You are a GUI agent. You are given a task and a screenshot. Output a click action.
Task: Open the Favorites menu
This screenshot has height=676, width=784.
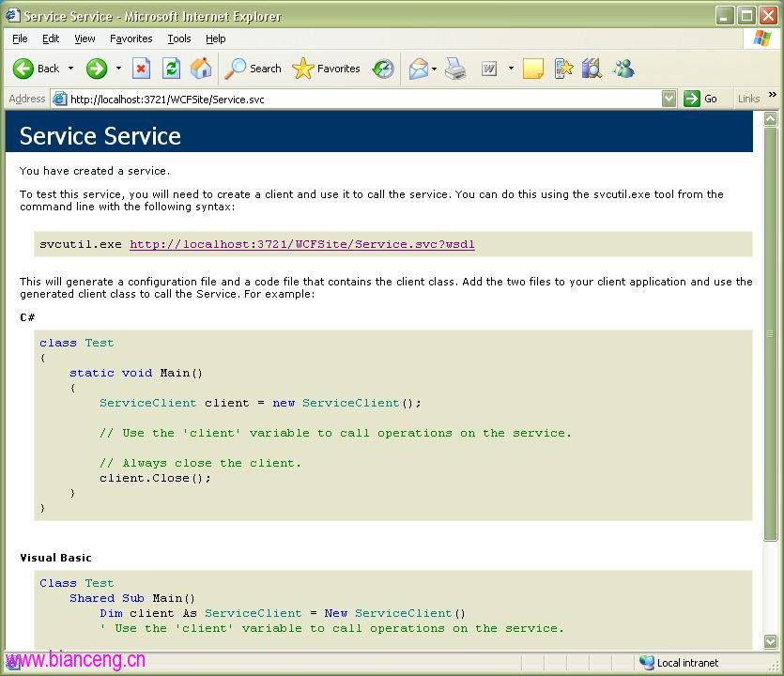point(131,38)
